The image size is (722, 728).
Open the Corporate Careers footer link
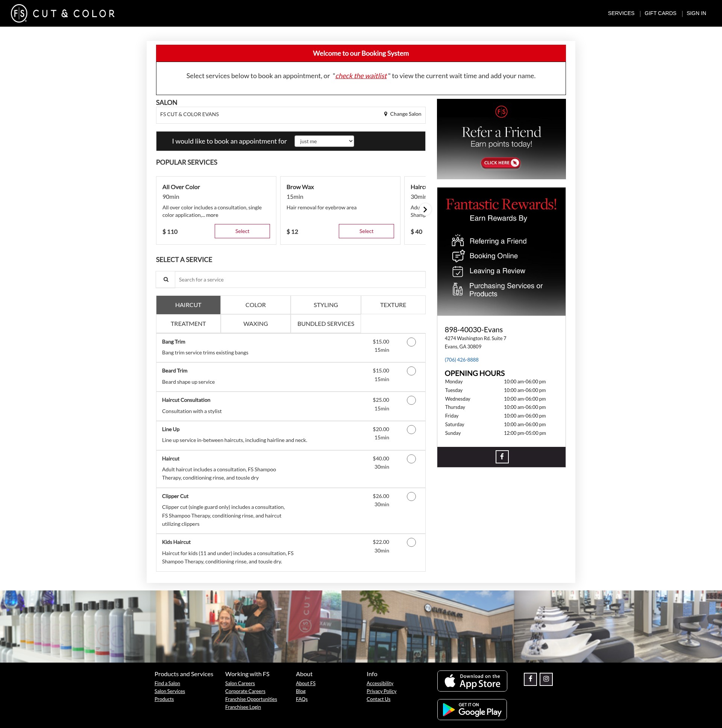click(x=245, y=691)
